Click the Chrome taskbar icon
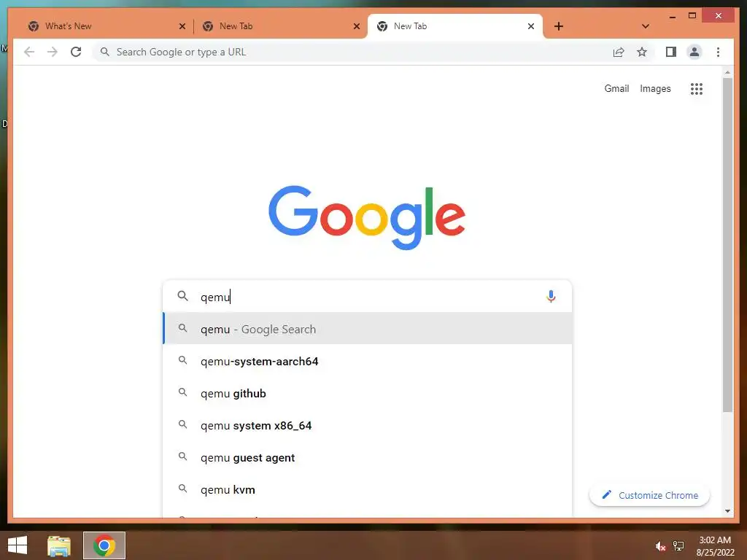Viewport: 747px width, 560px height. coord(104,545)
